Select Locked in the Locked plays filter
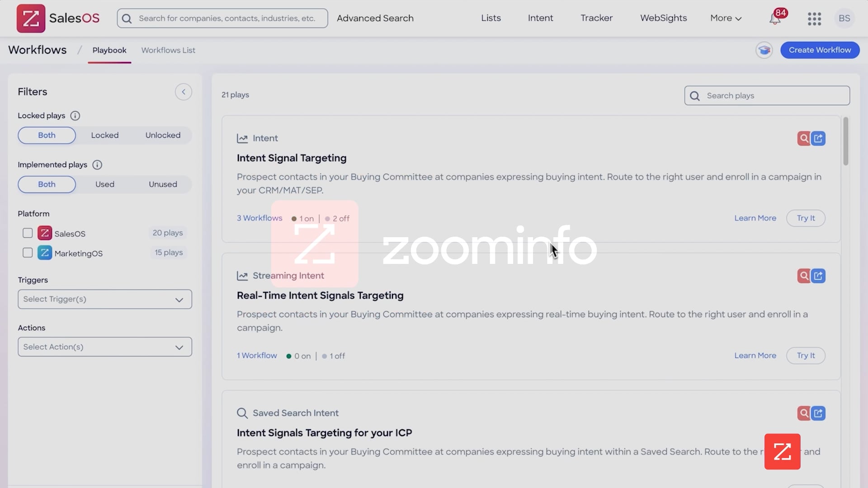Image resolution: width=868 pixels, height=488 pixels. tap(105, 135)
